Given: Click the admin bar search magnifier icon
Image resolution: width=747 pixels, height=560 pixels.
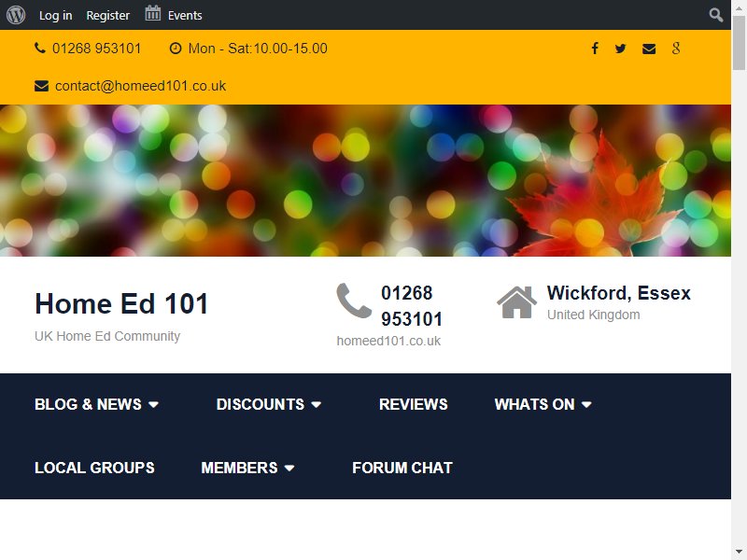Looking at the screenshot, I should 715,15.
